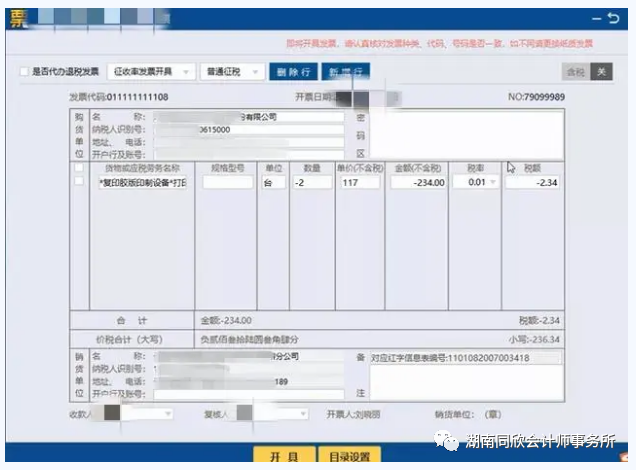Select the checkbox for the 复印胶版印制设备 row
The image size is (636, 470).
click(79, 181)
